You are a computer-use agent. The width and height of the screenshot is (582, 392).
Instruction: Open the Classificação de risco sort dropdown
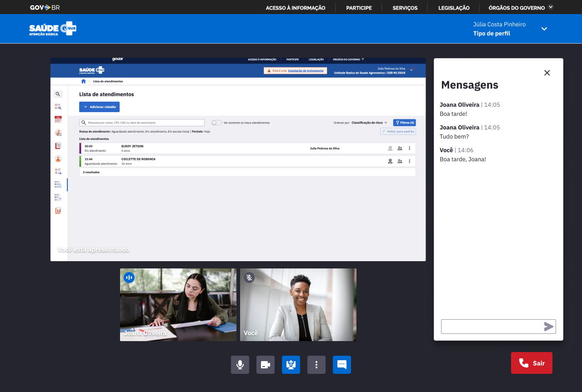(x=369, y=123)
